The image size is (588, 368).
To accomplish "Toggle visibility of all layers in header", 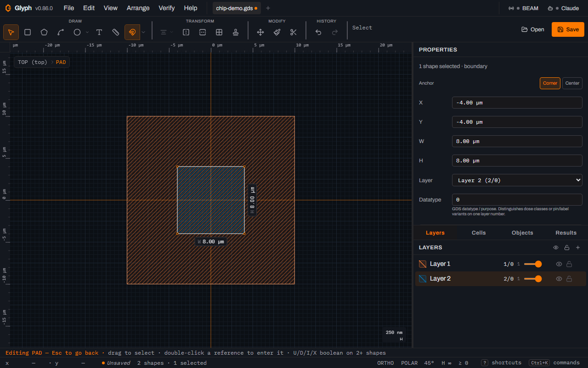I will pyautogui.click(x=556, y=247).
